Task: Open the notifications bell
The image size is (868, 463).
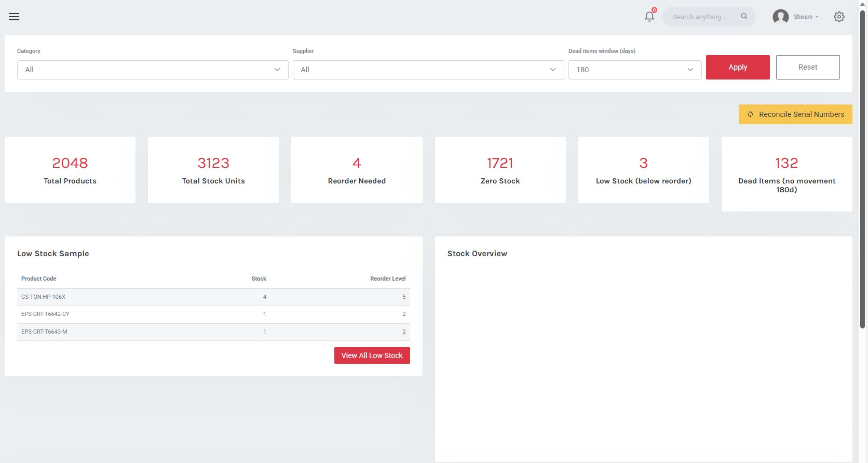Action: pyautogui.click(x=649, y=17)
